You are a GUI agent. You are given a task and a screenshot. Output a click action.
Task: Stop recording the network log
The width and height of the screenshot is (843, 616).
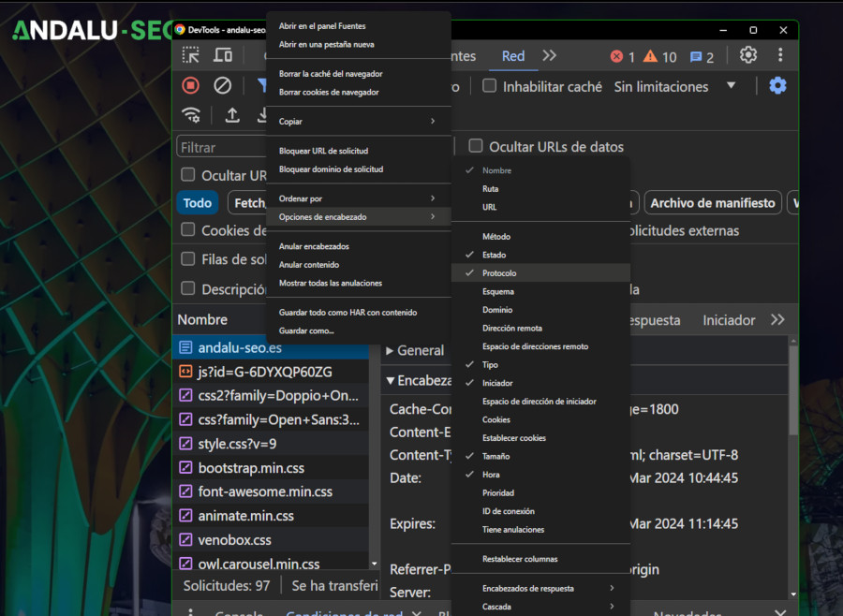click(x=191, y=86)
